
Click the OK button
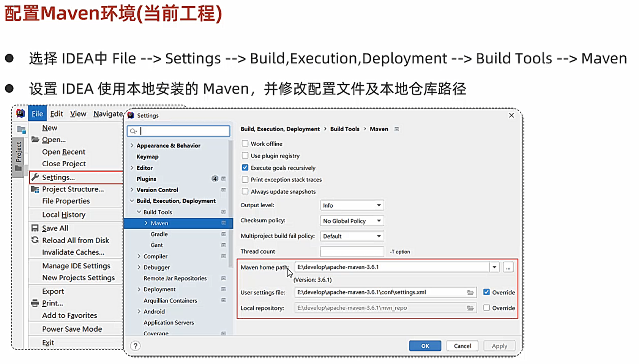point(425,346)
